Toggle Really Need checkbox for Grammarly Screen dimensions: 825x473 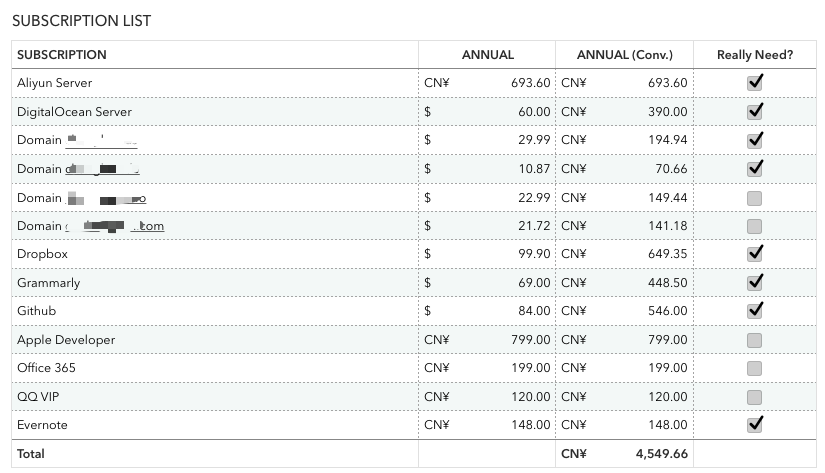pyautogui.click(x=755, y=282)
